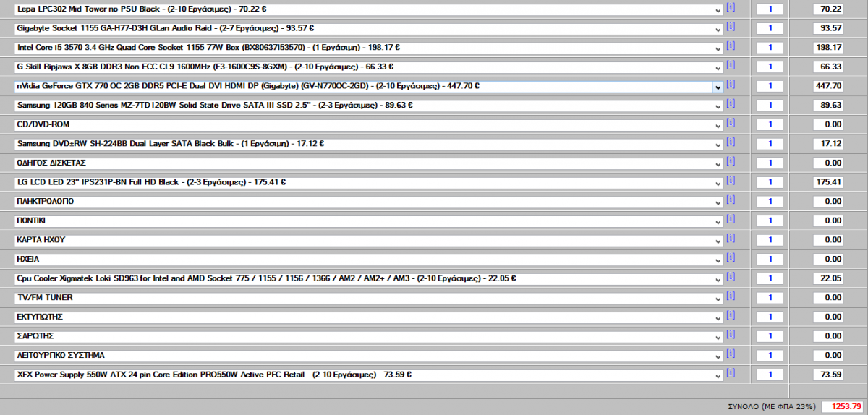
Task: Edit quantity for GeForce GTX 770
Action: click(770, 86)
